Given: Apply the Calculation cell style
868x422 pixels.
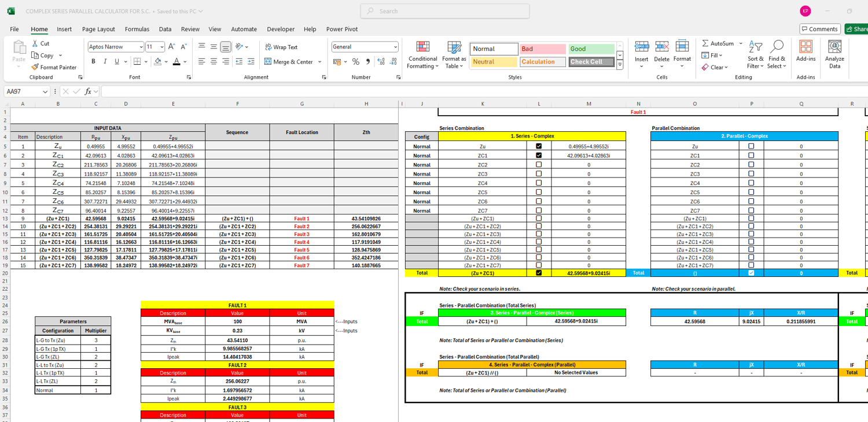Looking at the screenshot, I should tap(542, 62).
